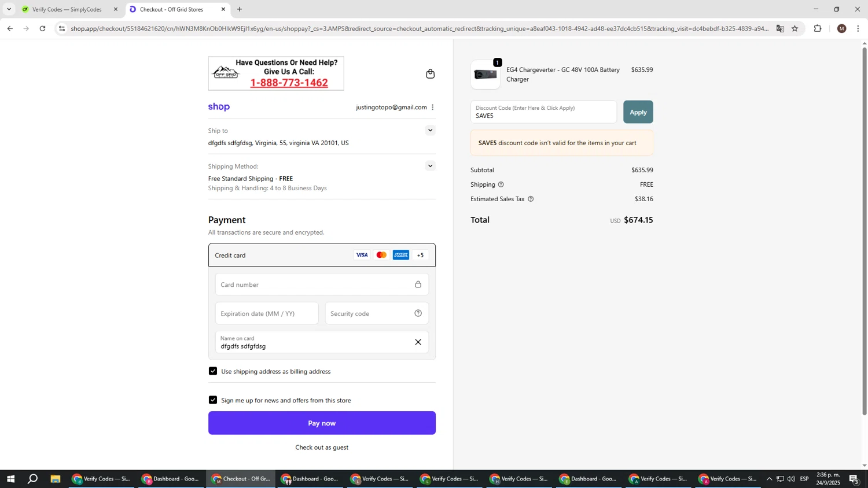Open the shopping bag cart icon
The image size is (868, 488).
430,73
